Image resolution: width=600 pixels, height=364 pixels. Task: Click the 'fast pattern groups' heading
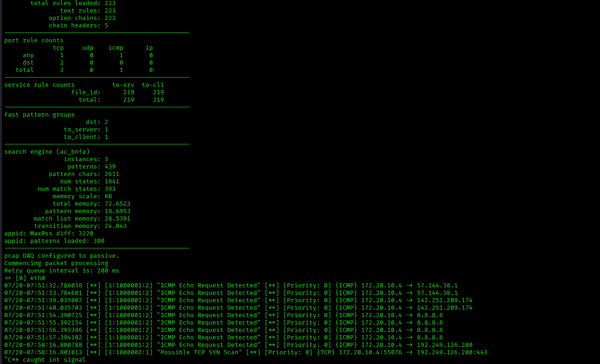tap(40, 115)
